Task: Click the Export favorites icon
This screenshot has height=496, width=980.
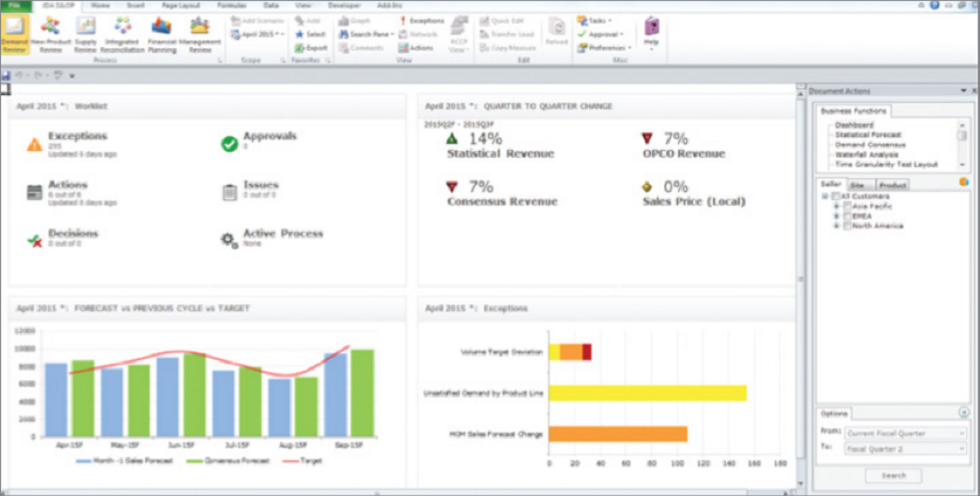Action: pyautogui.click(x=311, y=47)
